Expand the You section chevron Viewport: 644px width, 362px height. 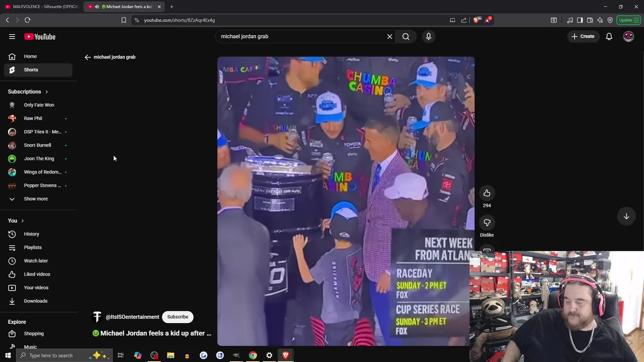click(22, 221)
